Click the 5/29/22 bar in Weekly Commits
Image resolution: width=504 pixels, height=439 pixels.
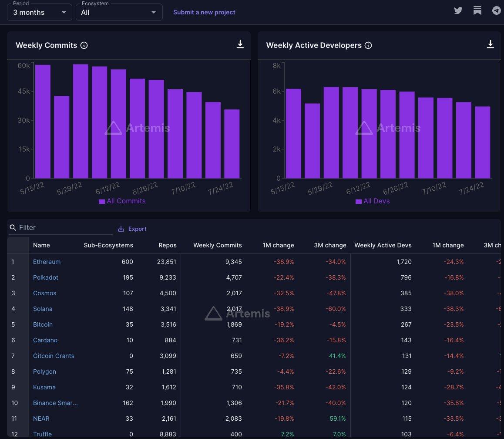coord(81,121)
